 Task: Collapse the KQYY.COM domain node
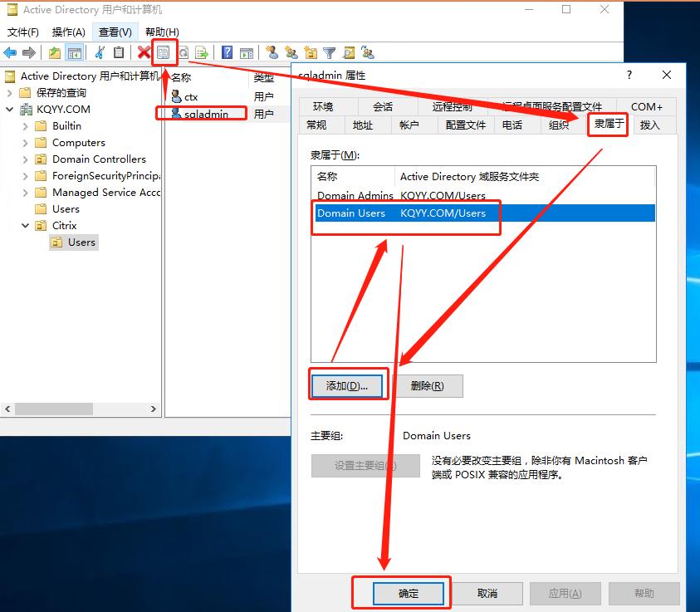point(10,110)
